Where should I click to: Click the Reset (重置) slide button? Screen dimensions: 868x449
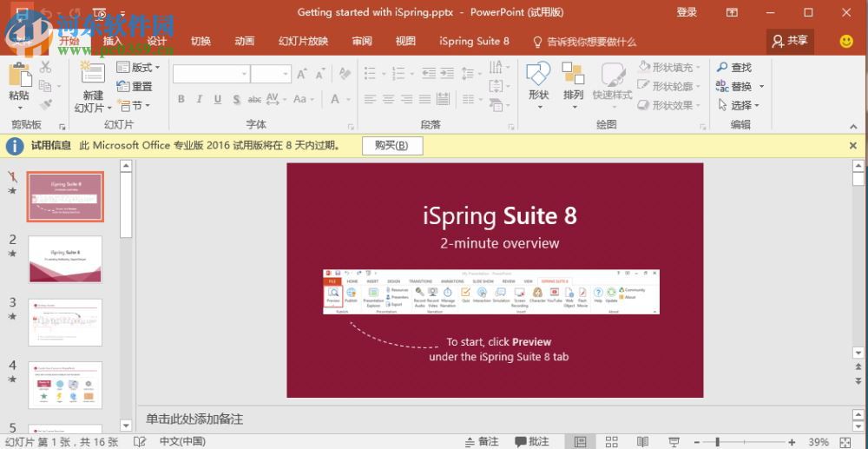pos(134,86)
